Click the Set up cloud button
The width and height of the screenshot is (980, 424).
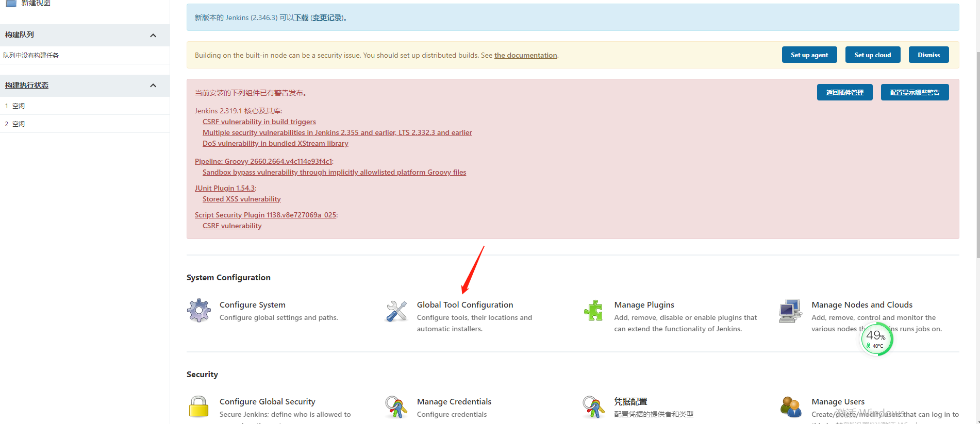[x=873, y=55]
